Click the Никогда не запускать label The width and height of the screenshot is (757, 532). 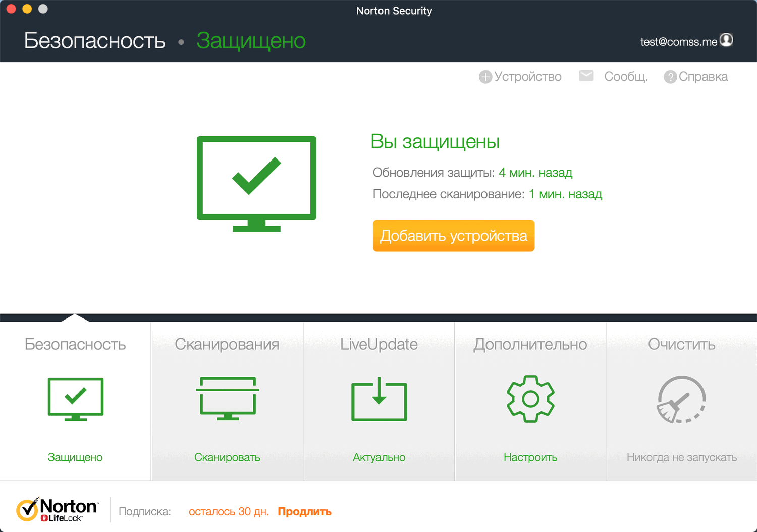pyautogui.click(x=682, y=457)
